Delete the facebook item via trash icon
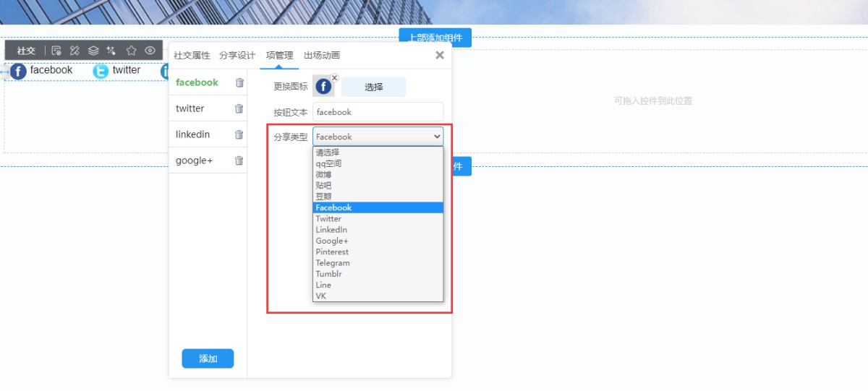The height and width of the screenshot is (391, 868). [239, 82]
